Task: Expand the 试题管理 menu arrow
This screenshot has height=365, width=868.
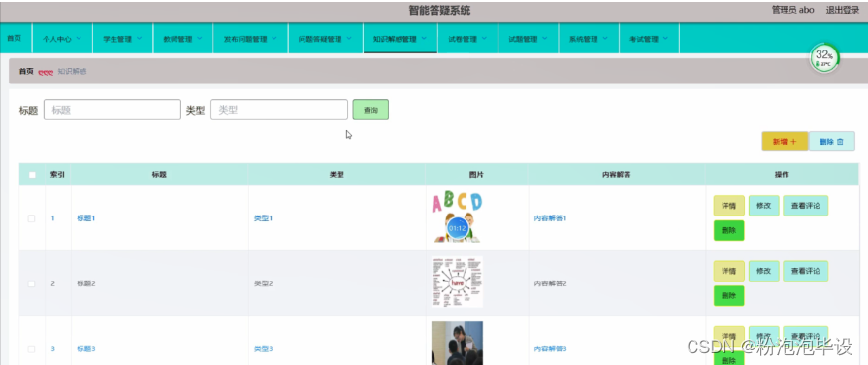Action: click(x=545, y=39)
